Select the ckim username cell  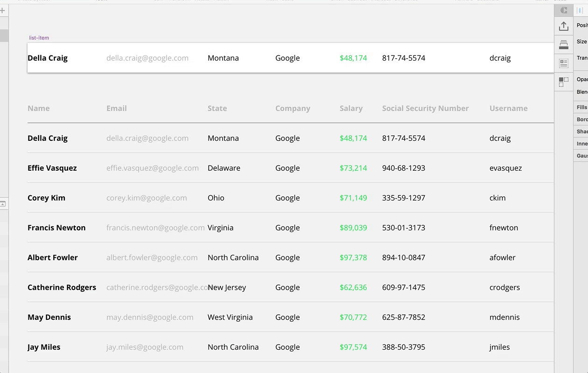(x=497, y=198)
